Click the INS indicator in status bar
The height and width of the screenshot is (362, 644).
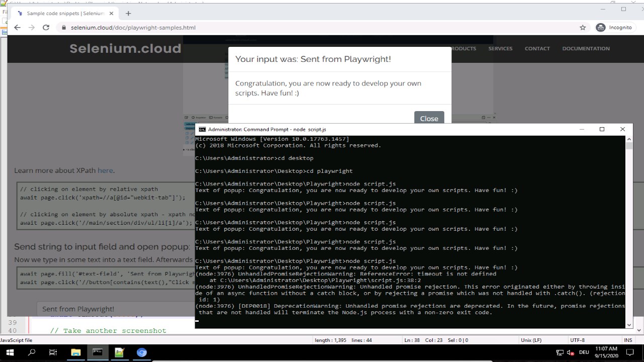628,340
